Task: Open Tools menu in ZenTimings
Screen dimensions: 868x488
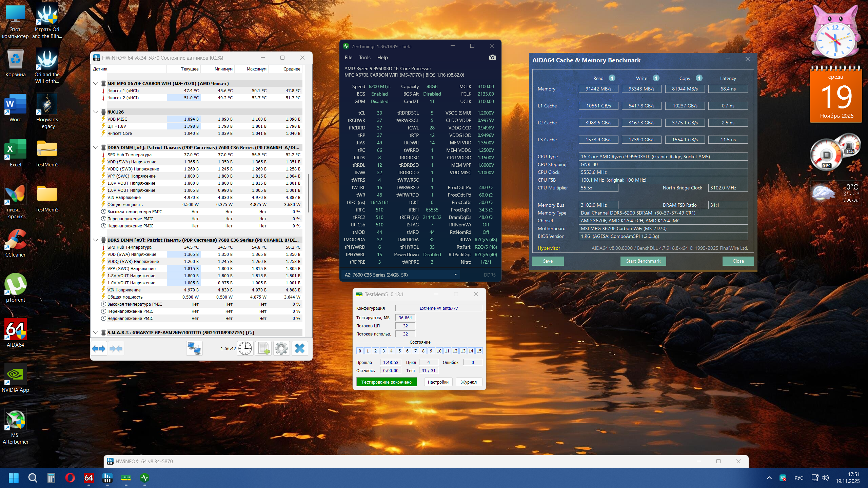Action: click(364, 58)
